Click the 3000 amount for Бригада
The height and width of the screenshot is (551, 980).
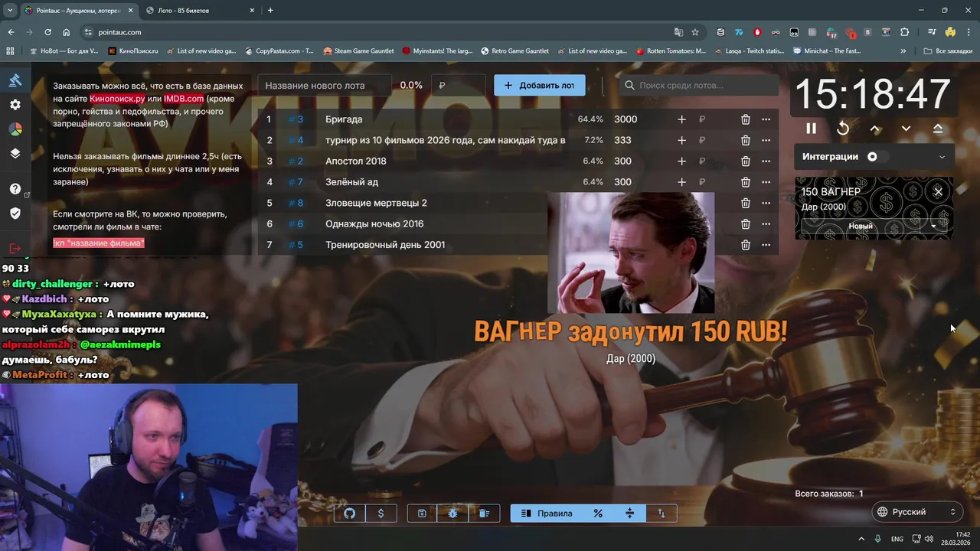click(x=626, y=119)
